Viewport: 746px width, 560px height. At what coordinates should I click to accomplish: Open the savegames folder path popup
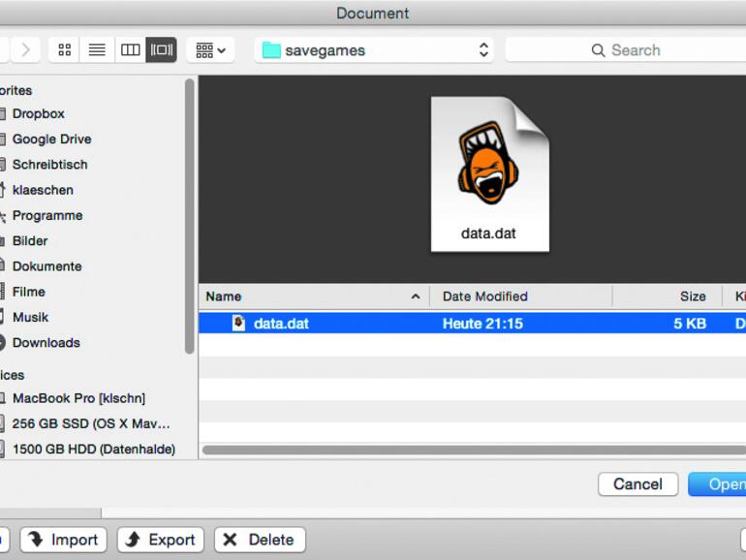[374, 50]
